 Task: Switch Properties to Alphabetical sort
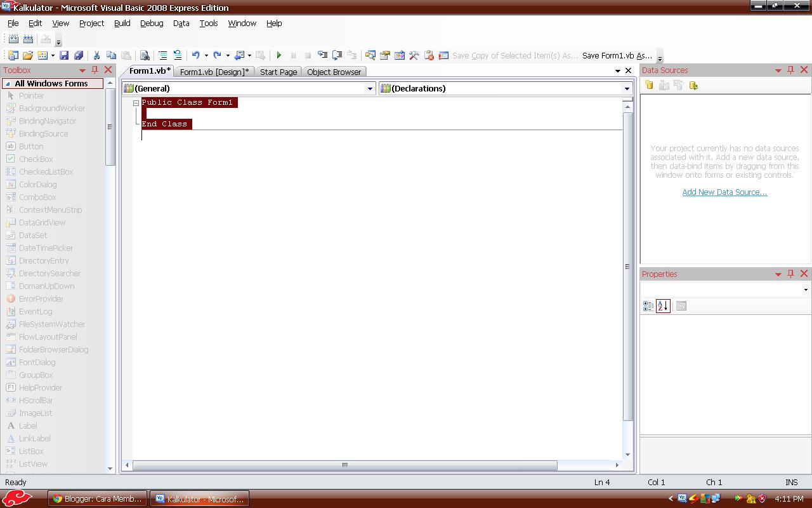click(x=663, y=306)
